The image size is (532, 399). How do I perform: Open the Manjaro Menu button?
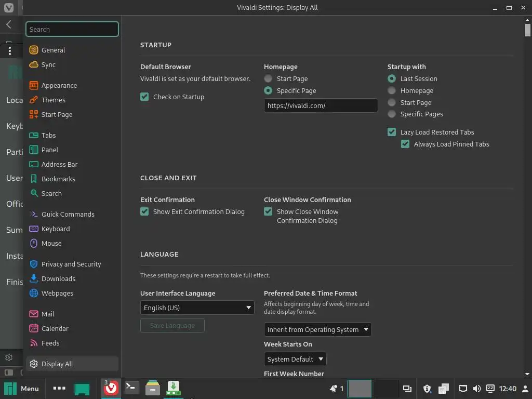coord(21,389)
